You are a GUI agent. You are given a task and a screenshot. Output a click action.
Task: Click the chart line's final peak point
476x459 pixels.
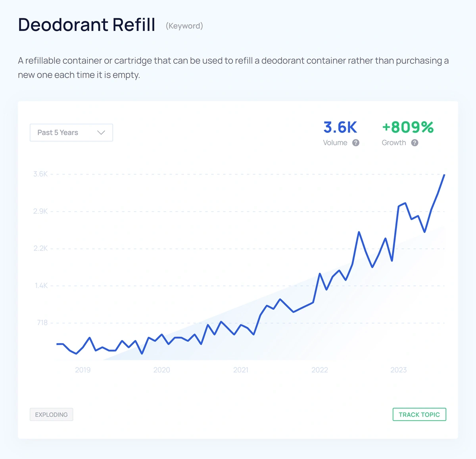pos(444,175)
